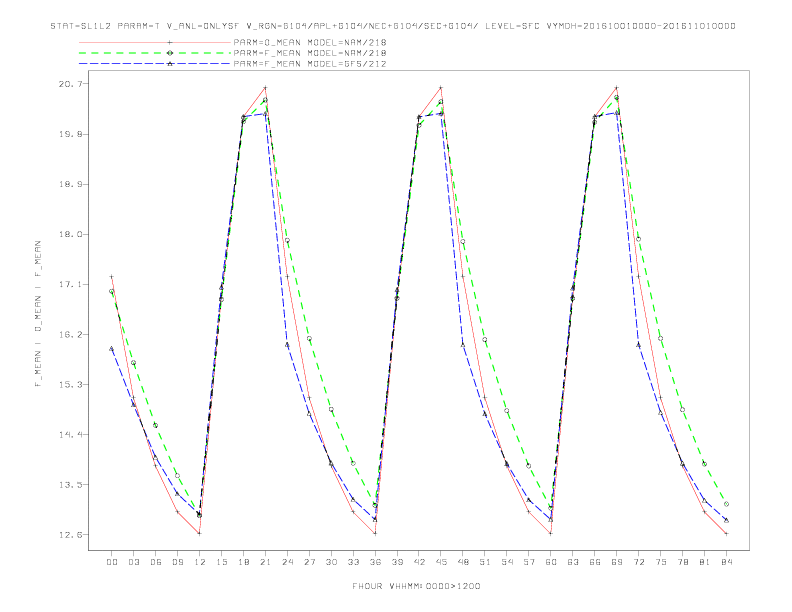Click x-axis tick label 78
792x612 pixels.
point(682,562)
